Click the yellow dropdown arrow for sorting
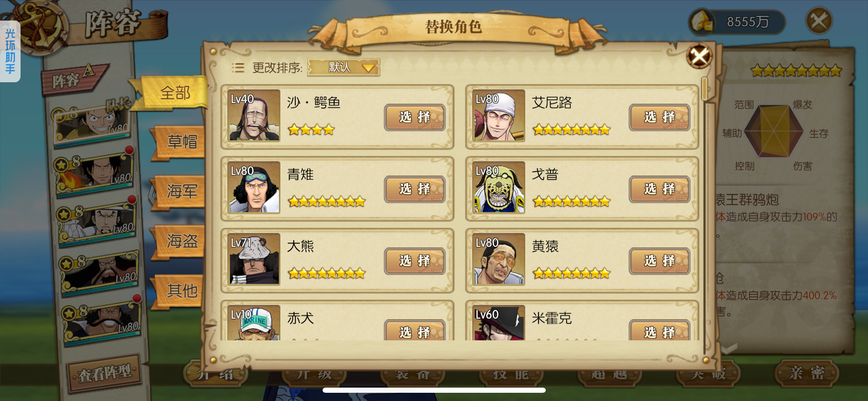This screenshot has width=868, height=401. (x=368, y=68)
